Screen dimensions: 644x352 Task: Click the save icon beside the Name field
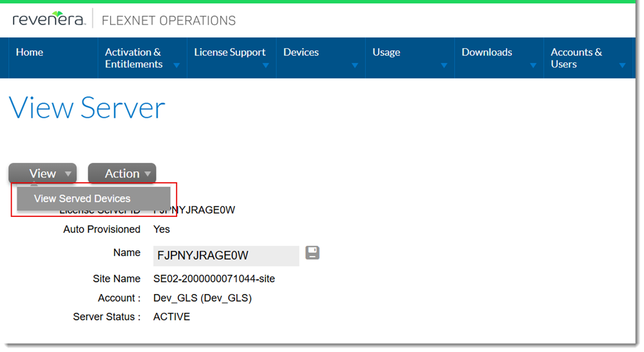pos(312,252)
